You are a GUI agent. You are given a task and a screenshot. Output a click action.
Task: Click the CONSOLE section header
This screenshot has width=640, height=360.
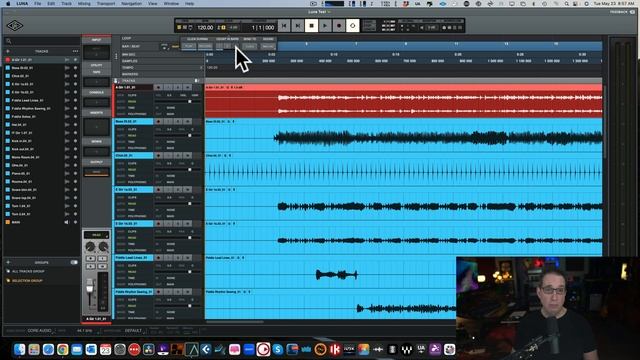[96, 93]
